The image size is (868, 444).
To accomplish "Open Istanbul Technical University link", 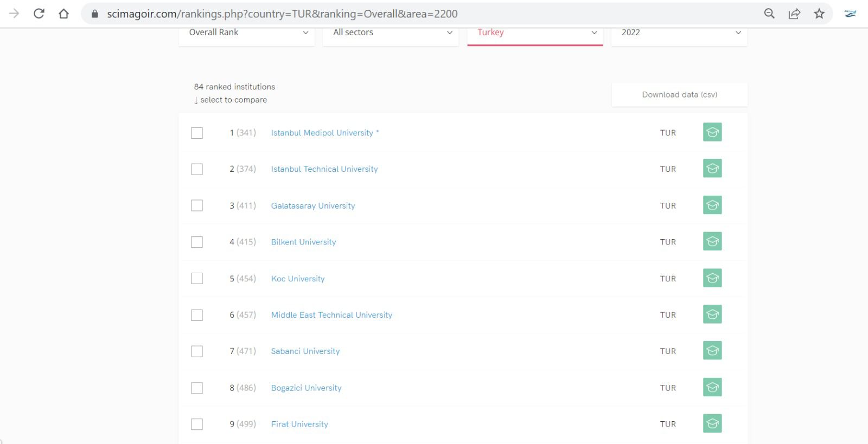I will tap(324, 169).
